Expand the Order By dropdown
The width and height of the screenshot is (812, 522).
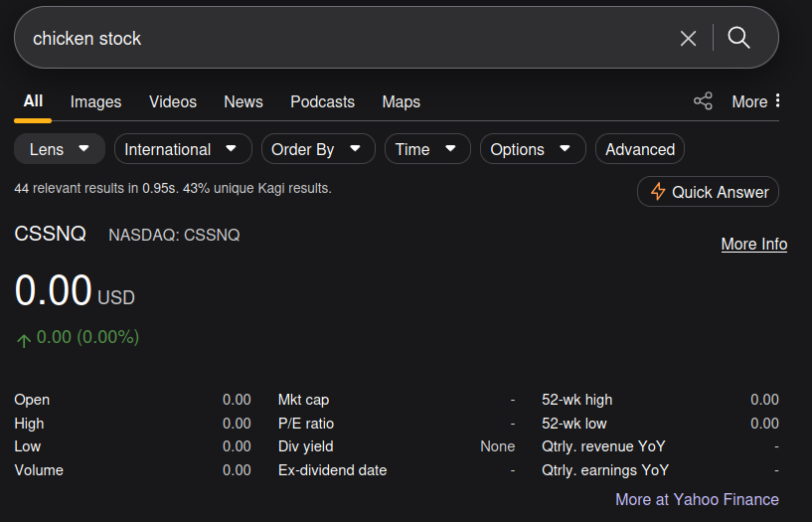point(317,149)
